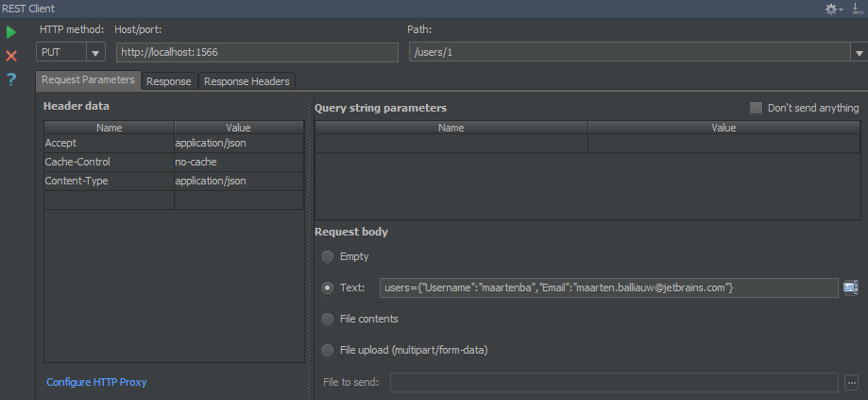This screenshot has width=868, height=400.
Task: Check the Don't send anything checkbox
Action: tap(757, 108)
